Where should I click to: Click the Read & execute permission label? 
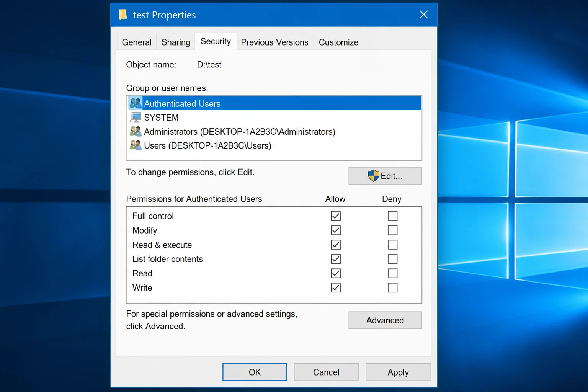[x=162, y=245]
